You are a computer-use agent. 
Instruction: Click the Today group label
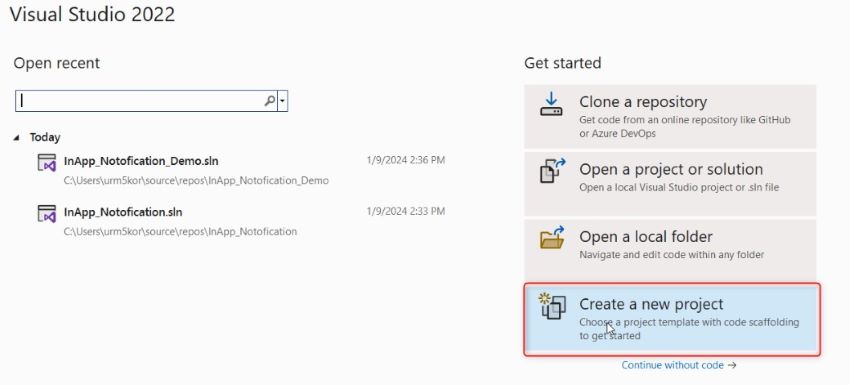tap(45, 137)
